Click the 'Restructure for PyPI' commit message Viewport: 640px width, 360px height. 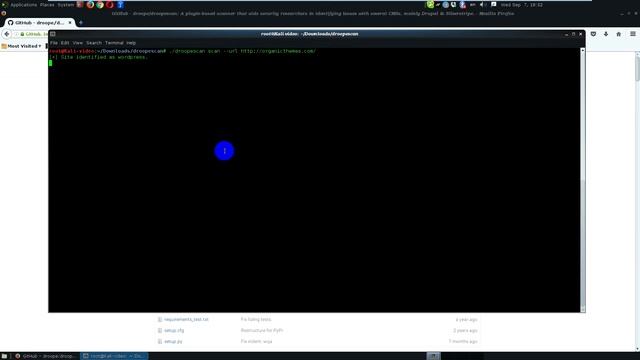pos(262,331)
